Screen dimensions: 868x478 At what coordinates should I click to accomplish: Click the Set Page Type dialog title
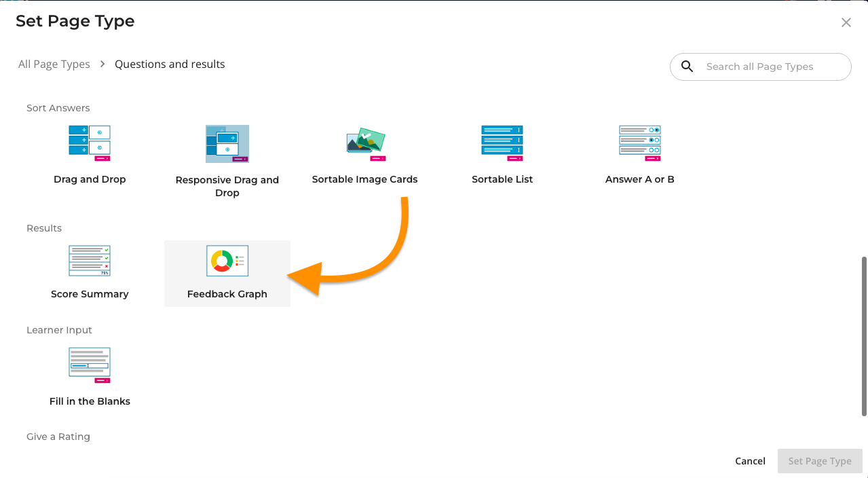75,21
